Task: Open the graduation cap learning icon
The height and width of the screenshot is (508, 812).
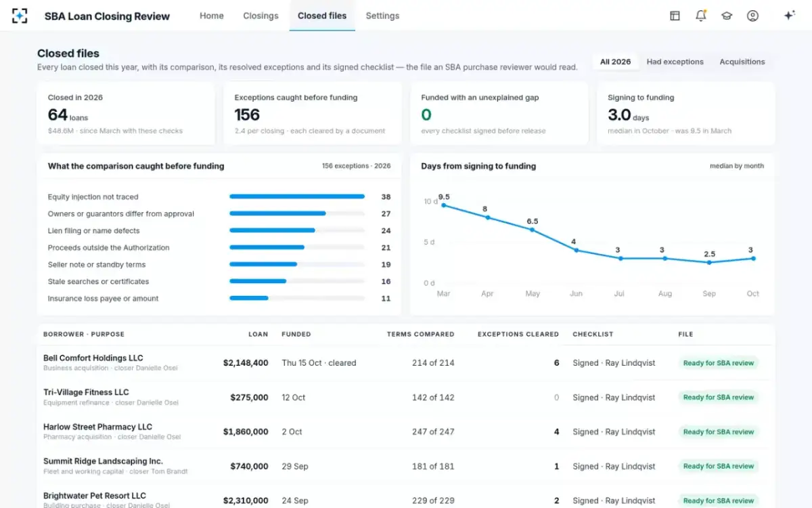Action: [x=727, y=16]
